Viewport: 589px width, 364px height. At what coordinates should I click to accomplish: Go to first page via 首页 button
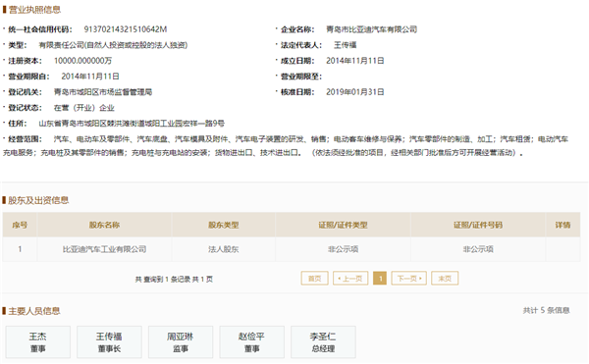pos(314,278)
